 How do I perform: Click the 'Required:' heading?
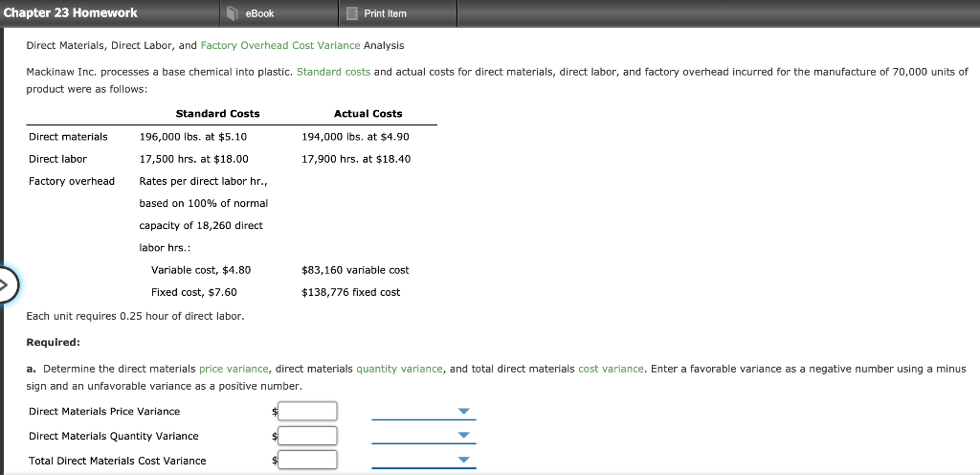pyautogui.click(x=54, y=343)
